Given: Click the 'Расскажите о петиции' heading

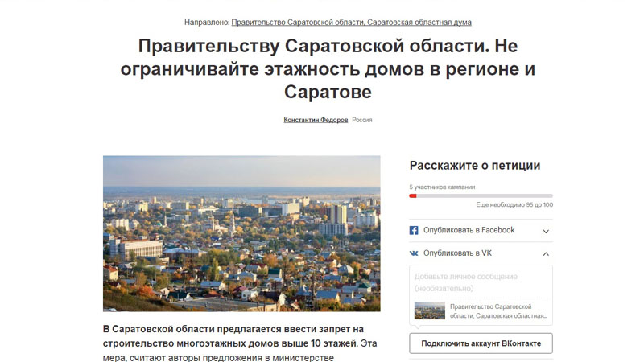Looking at the screenshot, I should point(475,166).
